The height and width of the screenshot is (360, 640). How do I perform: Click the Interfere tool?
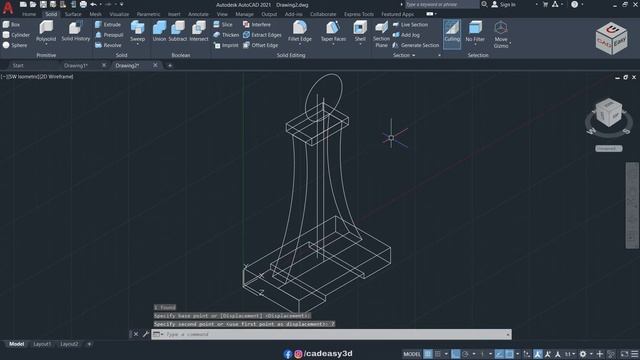pyautogui.click(x=257, y=24)
